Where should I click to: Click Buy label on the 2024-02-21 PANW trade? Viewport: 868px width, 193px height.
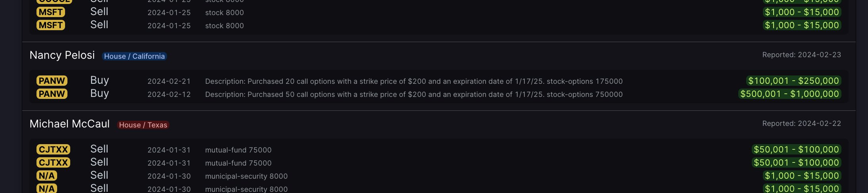100,81
